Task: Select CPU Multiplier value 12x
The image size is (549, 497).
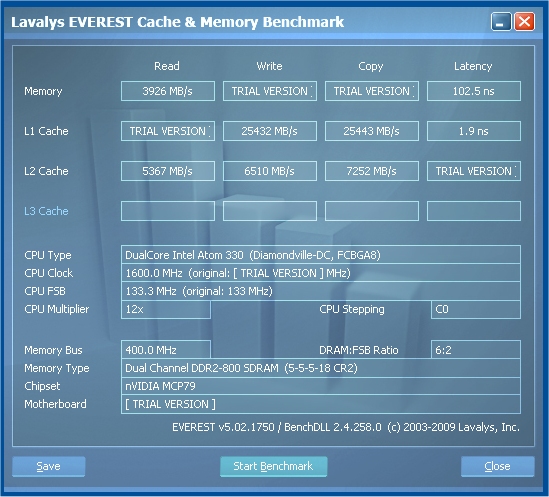Action: 166,309
